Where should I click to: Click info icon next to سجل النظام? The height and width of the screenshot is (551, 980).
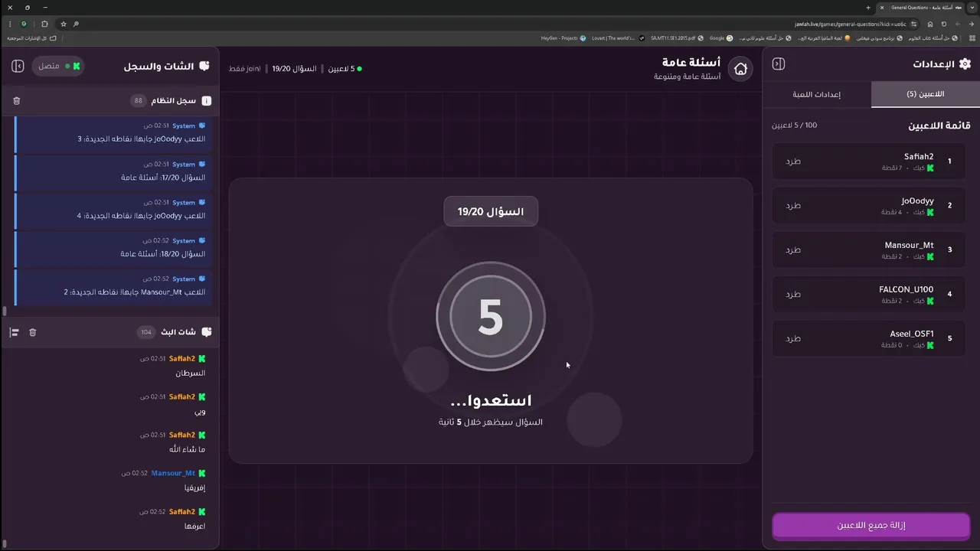[x=206, y=100]
